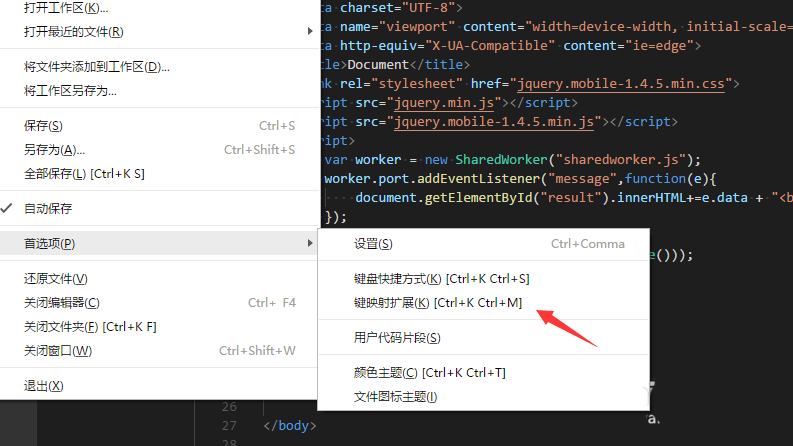Viewport: 793px width, 446px height.
Task: Open 设置 in the preferences submenu
Action: (483, 244)
